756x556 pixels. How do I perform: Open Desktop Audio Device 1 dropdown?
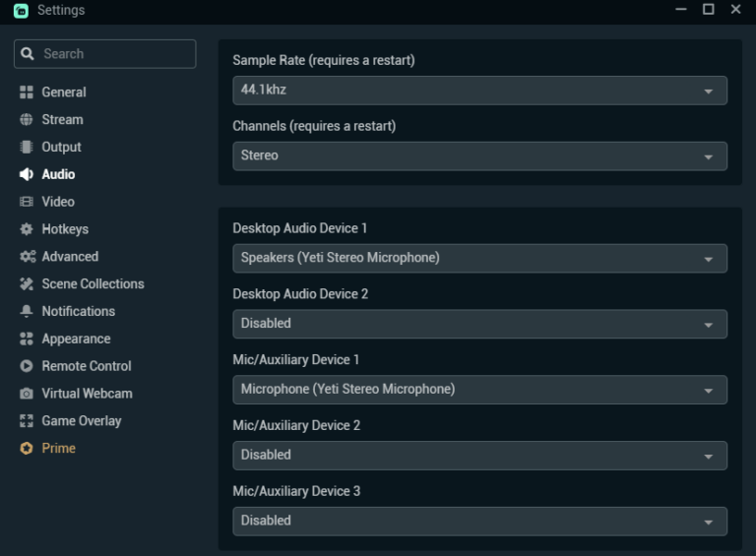tap(479, 258)
